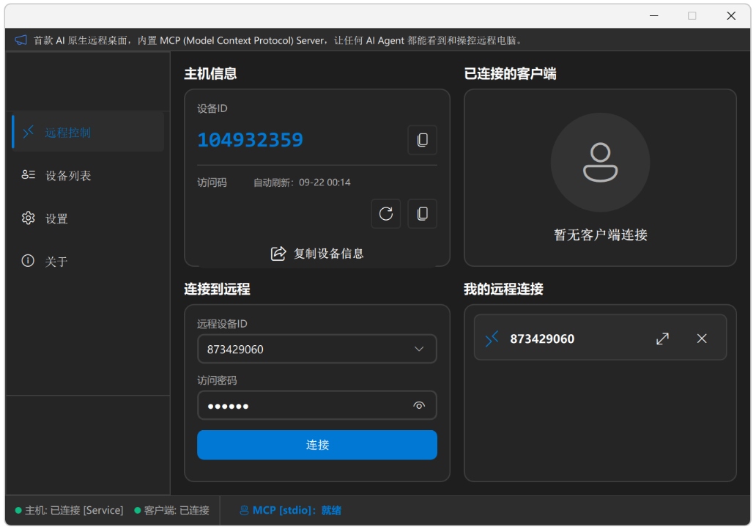
Task: Click 自动刷新 09-22 00:14 text
Action: click(302, 182)
